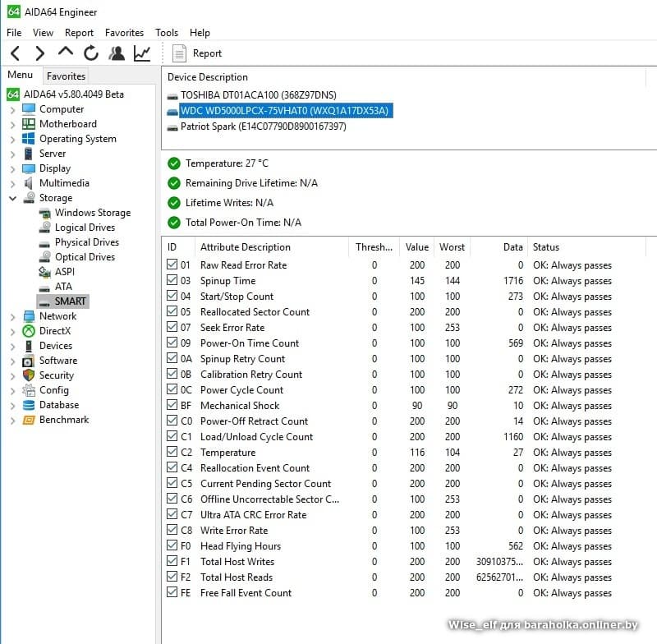657x644 pixels.
Task: Sort by Value column header
Action: (x=417, y=246)
